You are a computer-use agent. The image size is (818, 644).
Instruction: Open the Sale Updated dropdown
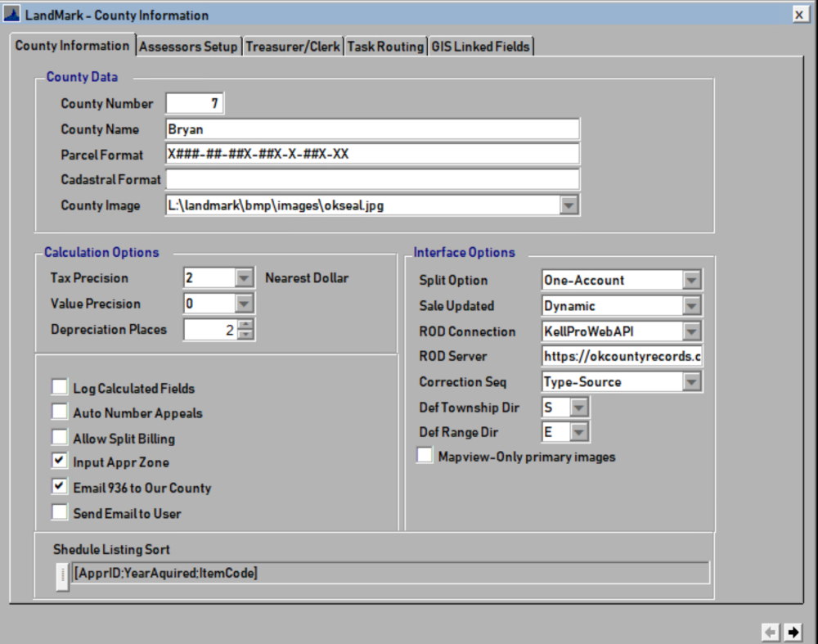pyautogui.click(x=692, y=305)
